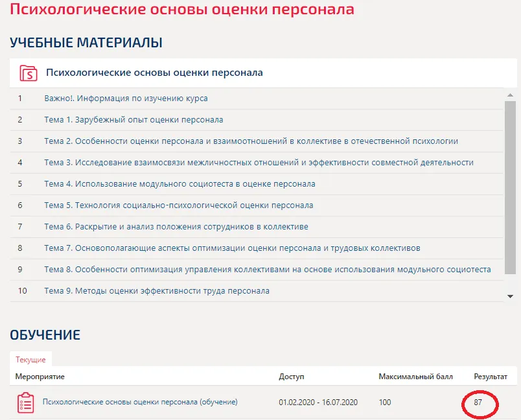Screen dimensions: 521x420
Task: Open Тема 2 about отечественной психологии
Action: click(251, 141)
